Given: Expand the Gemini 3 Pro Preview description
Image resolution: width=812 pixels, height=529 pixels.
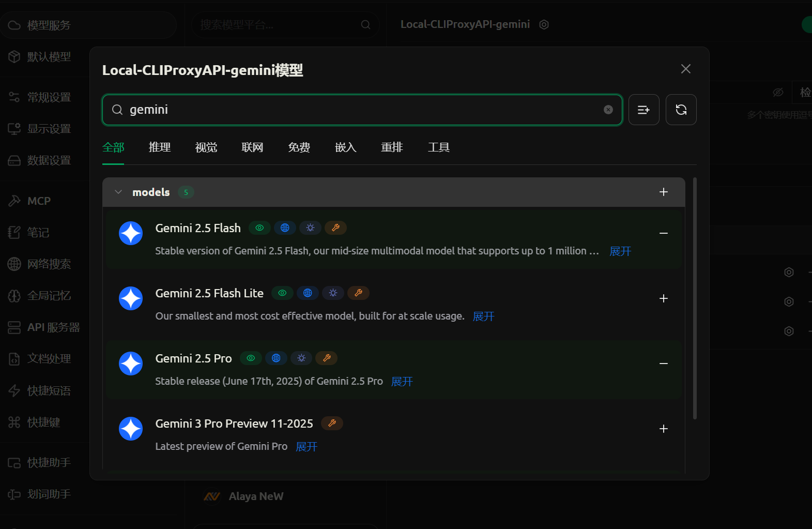Looking at the screenshot, I should [x=306, y=447].
